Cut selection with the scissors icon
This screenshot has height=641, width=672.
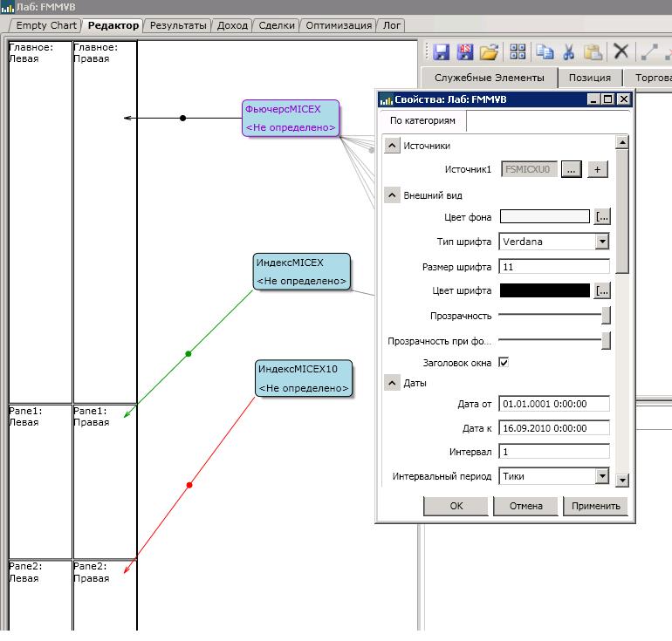569,51
